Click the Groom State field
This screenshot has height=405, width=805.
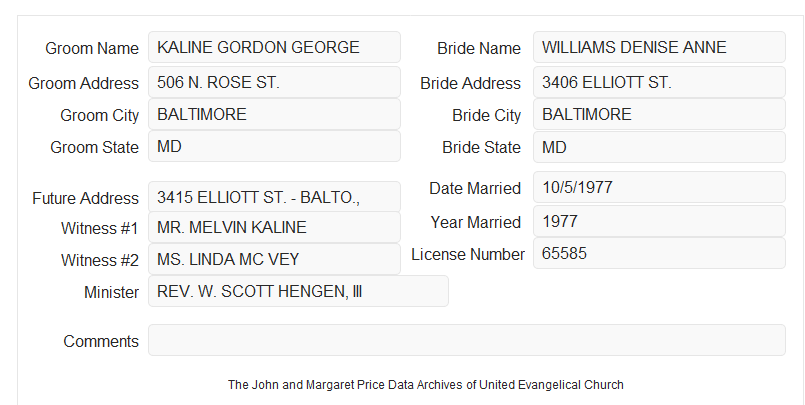[274, 146]
